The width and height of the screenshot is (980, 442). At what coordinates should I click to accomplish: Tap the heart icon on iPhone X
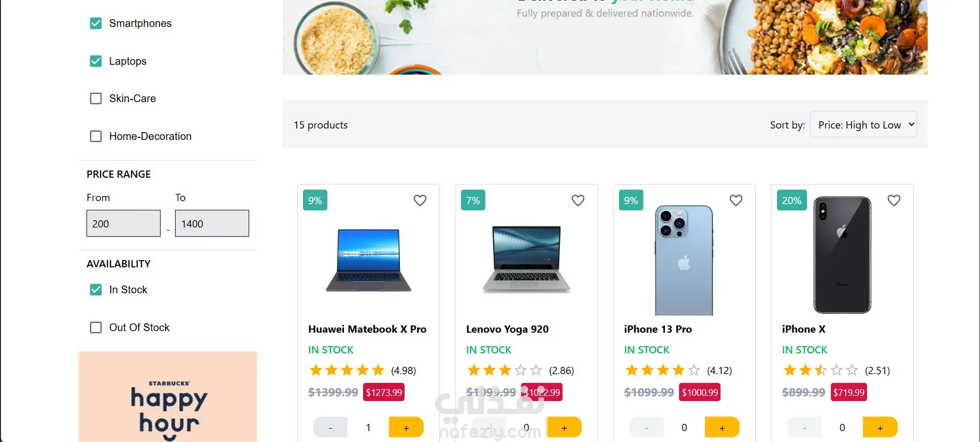click(x=893, y=201)
